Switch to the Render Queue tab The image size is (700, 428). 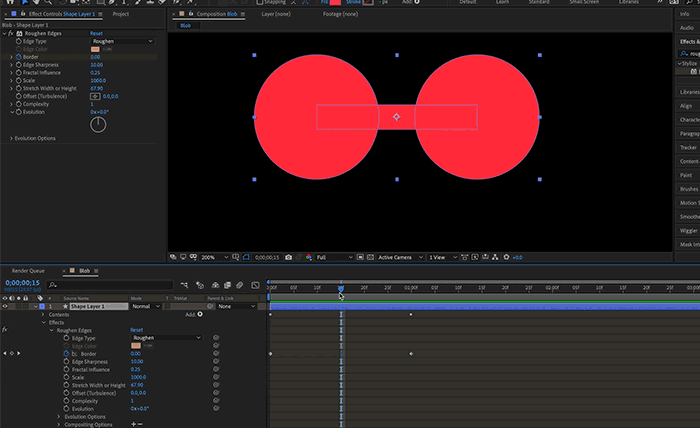28,270
